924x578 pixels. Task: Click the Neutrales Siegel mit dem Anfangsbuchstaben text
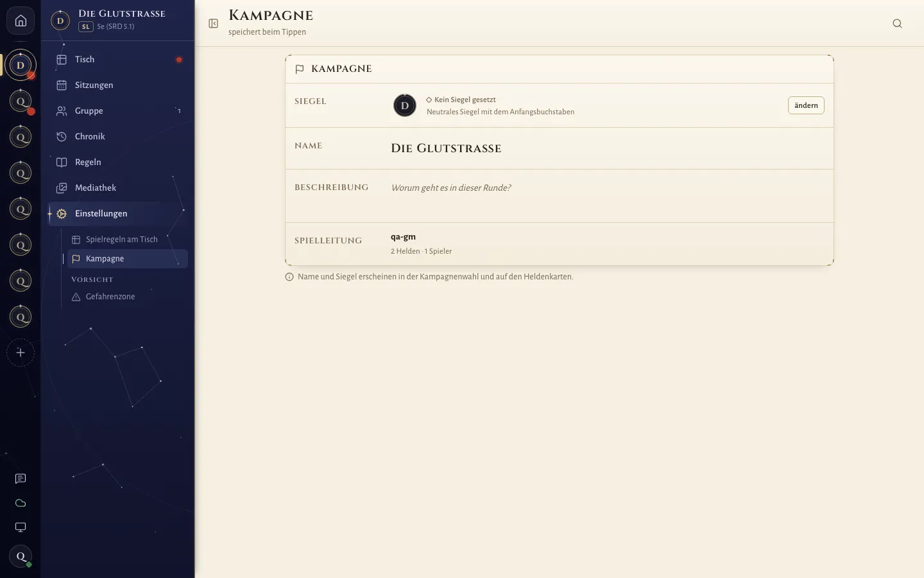click(501, 112)
